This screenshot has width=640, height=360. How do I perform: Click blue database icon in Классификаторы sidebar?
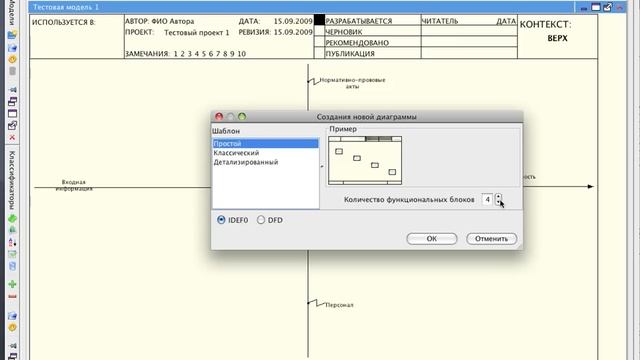[12, 267]
